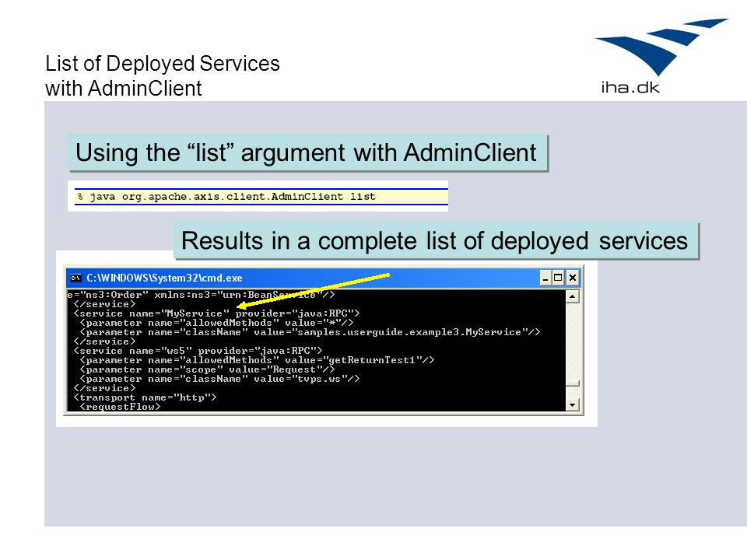Click the 'List of Deployed Services' slide title
Viewport: 747px width, 560px height.
[163, 75]
